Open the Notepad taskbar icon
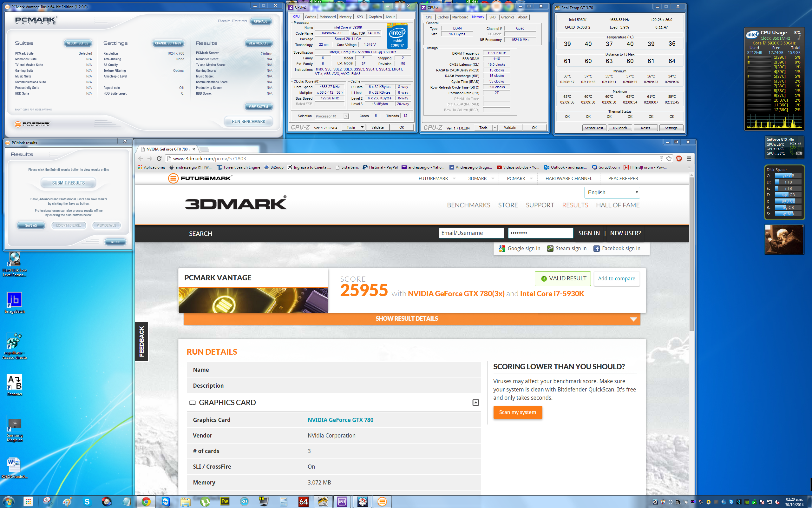Viewport: 812px width, 508px height. 127,502
